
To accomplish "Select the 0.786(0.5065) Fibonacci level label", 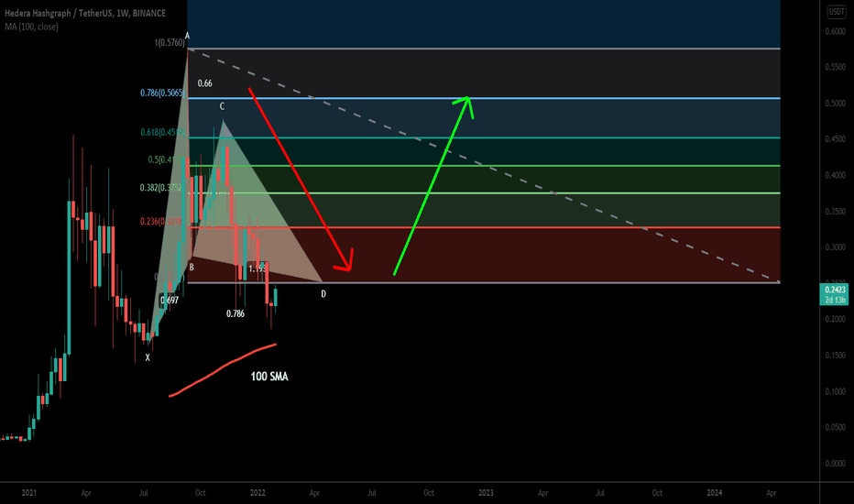I will coord(162,93).
